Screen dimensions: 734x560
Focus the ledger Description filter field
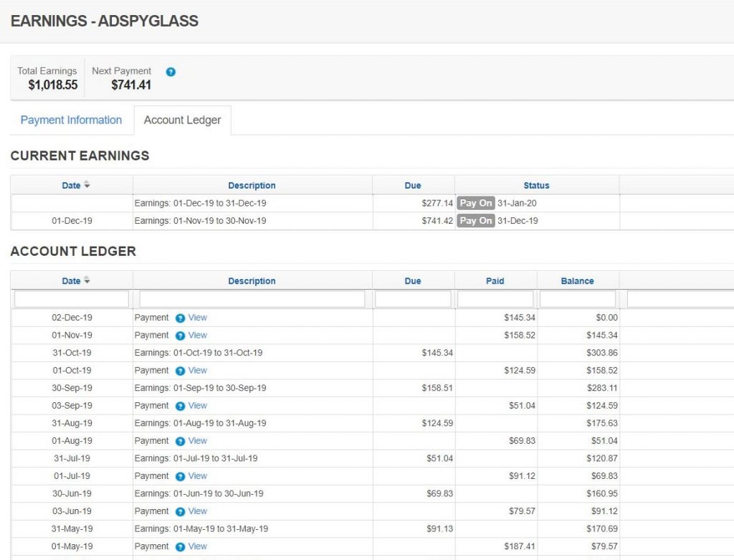click(252, 299)
